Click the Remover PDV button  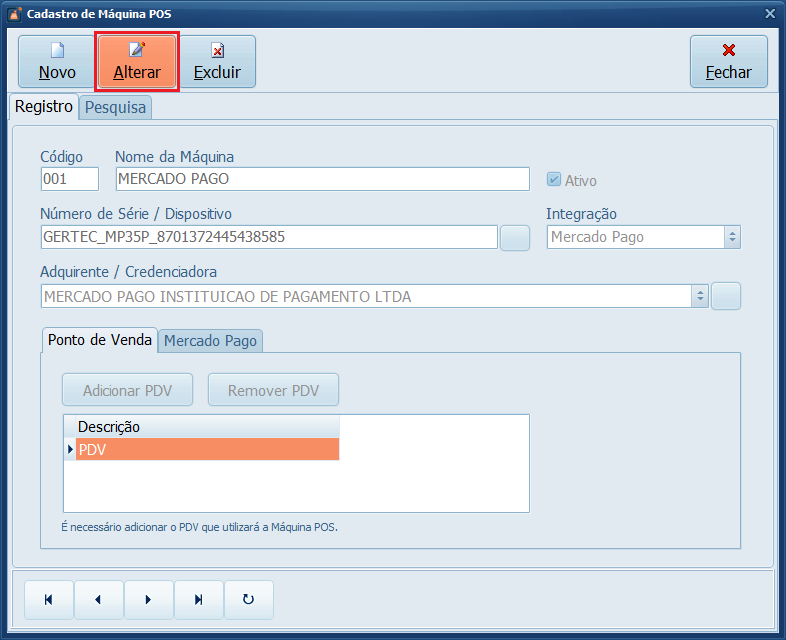[273, 390]
